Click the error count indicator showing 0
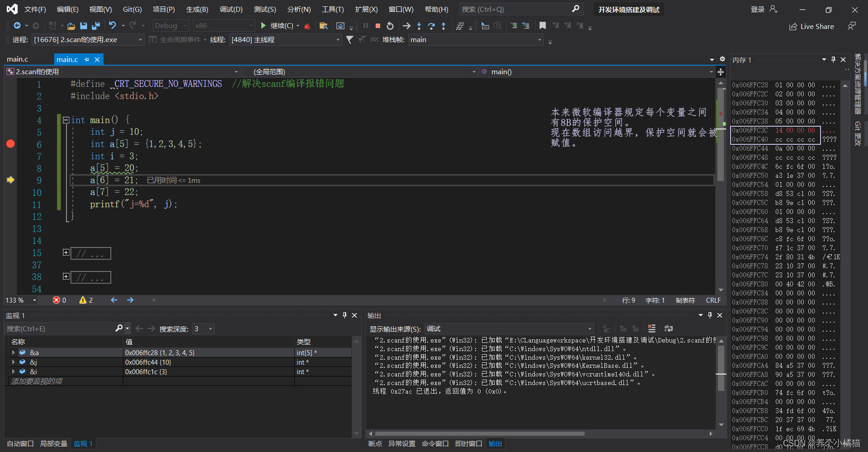This screenshot has width=868, height=452. (x=60, y=300)
